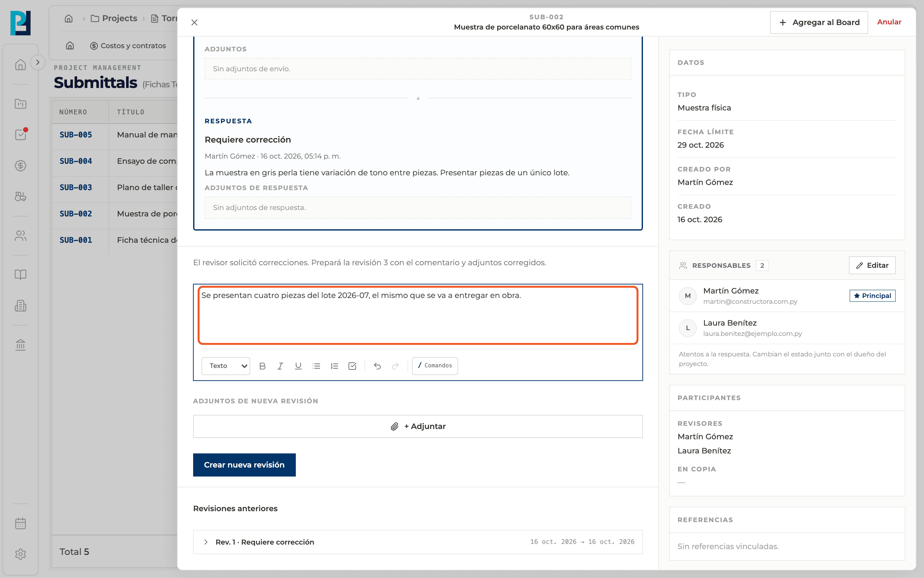Click Agregar al Board button

point(819,22)
